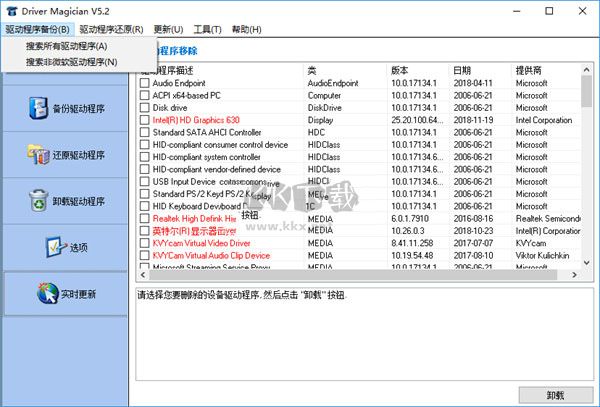The image size is (600, 407).
Task: Click the 2017-08-10 date cell
Action: 473,255
